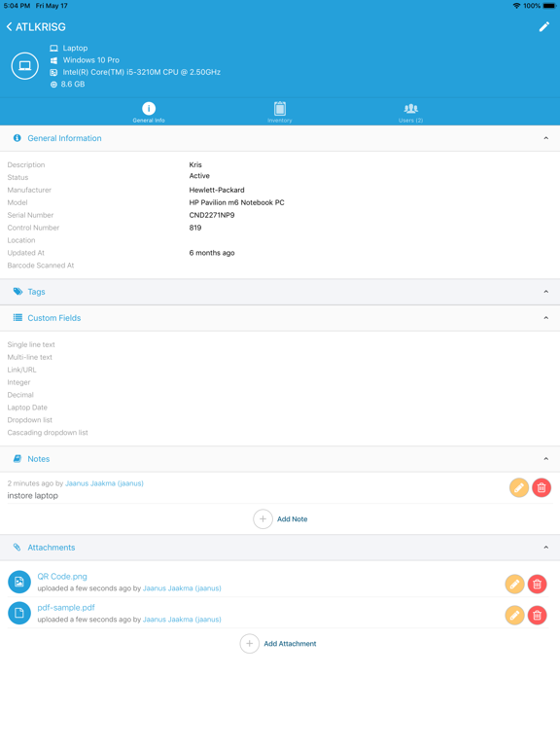The height and width of the screenshot is (747, 560).
Task: Collapse the Attachments section chevron
Action: (x=545, y=548)
